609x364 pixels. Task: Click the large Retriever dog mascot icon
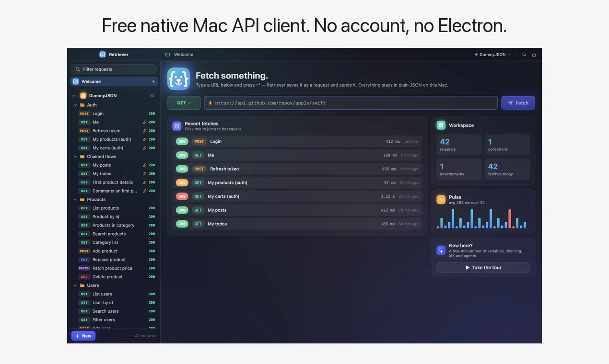point(178,79)
